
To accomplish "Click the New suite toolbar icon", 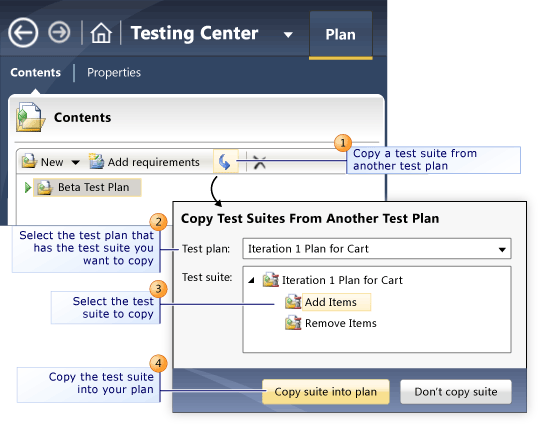I will coord(29,161).
